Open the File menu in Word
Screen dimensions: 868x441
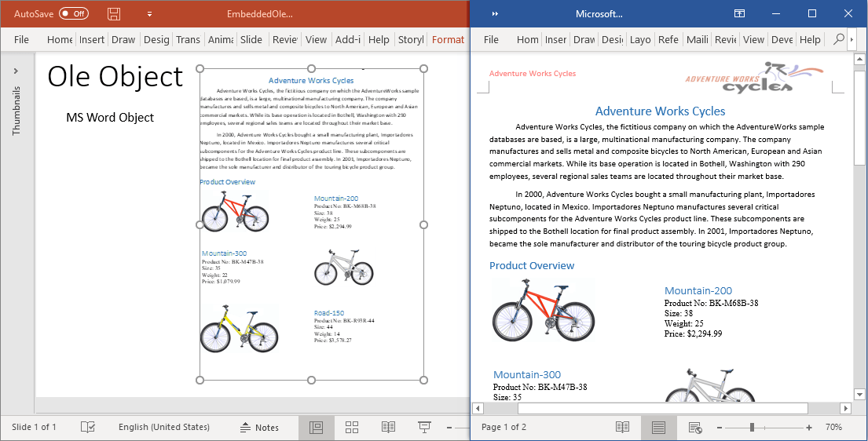[491, 39]
